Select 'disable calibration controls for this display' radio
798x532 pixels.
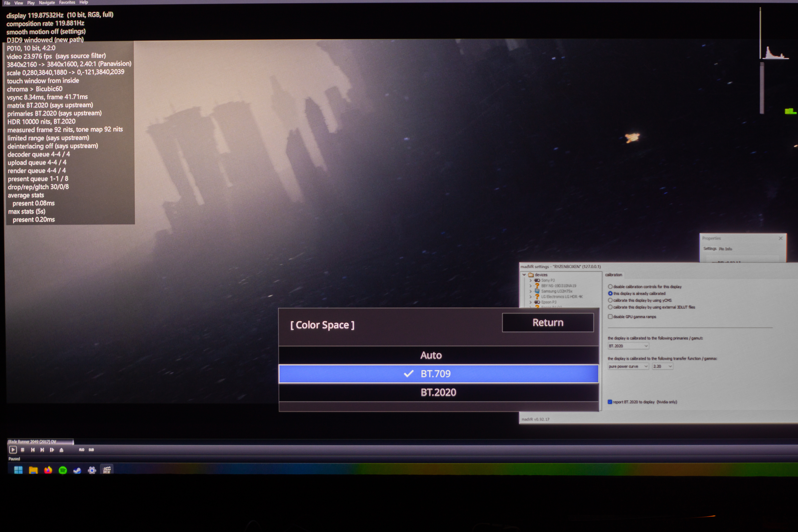tap(610, 287)
